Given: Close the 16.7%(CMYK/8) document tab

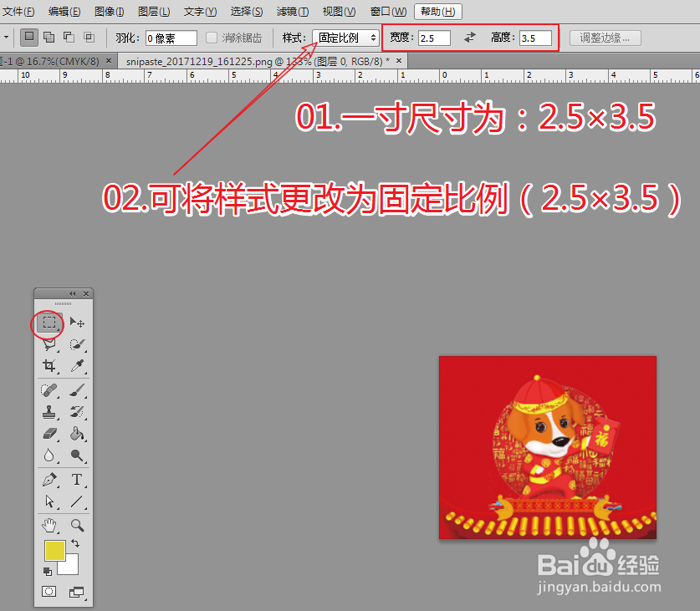Looking at the screenshot, I should (109, 60).
